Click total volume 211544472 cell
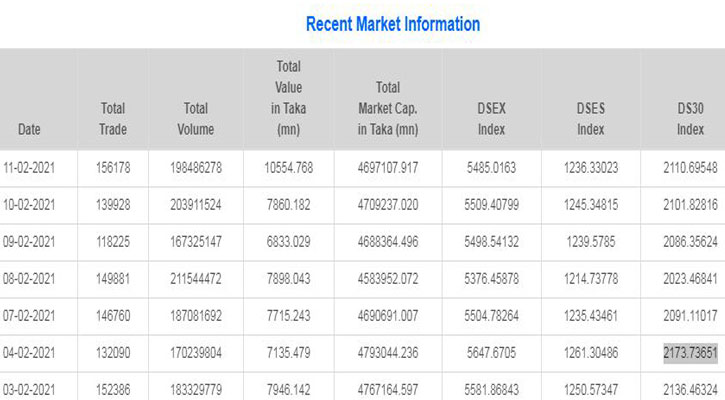Viewport: 725px width, 400px height. 196,279
